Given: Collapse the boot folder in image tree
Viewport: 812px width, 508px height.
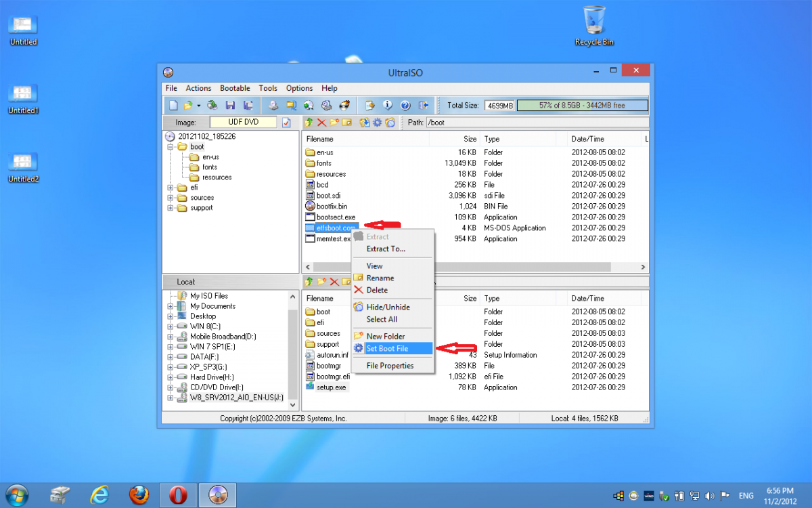Looking at the screenshot, I should 170,147.
